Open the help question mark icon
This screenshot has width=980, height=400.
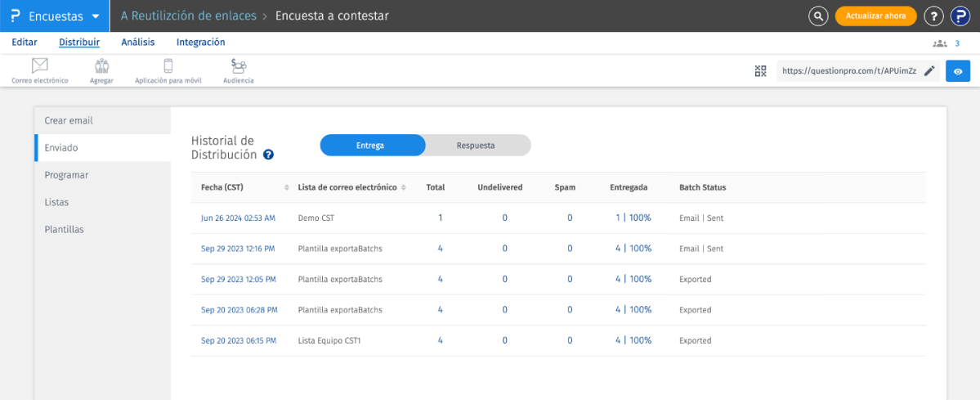click(x=933, y=16)
